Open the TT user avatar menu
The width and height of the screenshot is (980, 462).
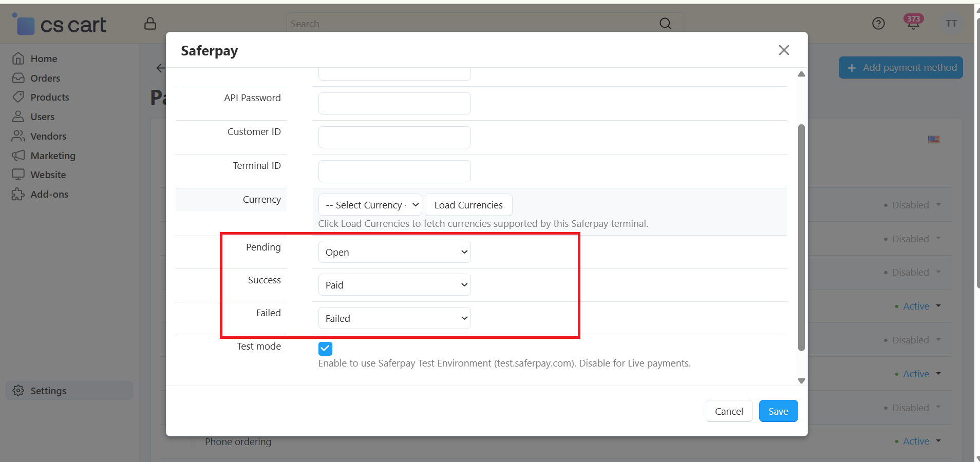[951, 24]
